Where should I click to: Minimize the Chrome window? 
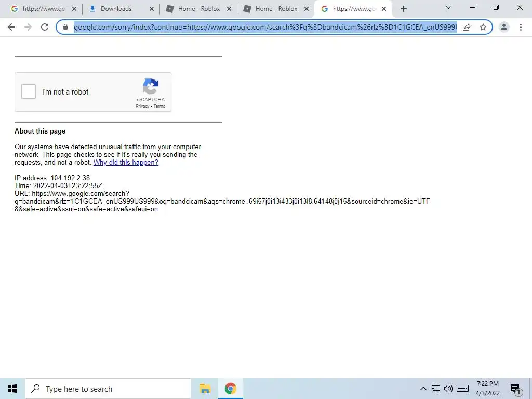[x=472, y=7]
